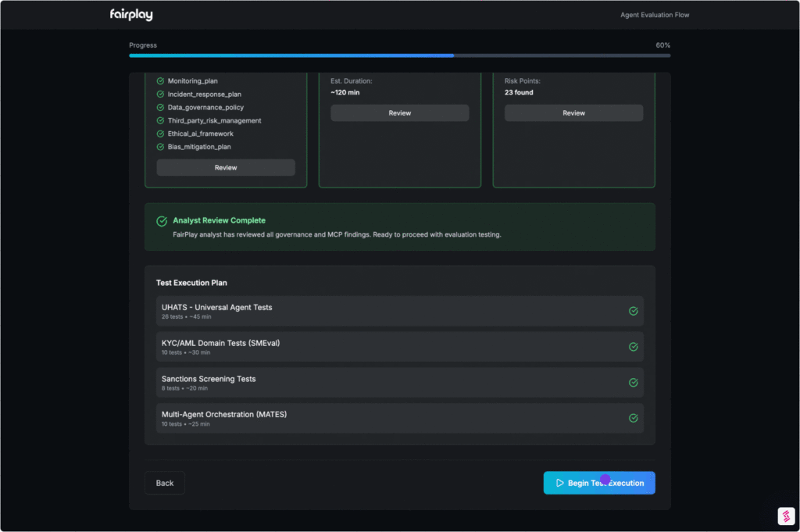Click the fairplay logo in header
This screenshot has height=532, width=800.
(132, 15)
